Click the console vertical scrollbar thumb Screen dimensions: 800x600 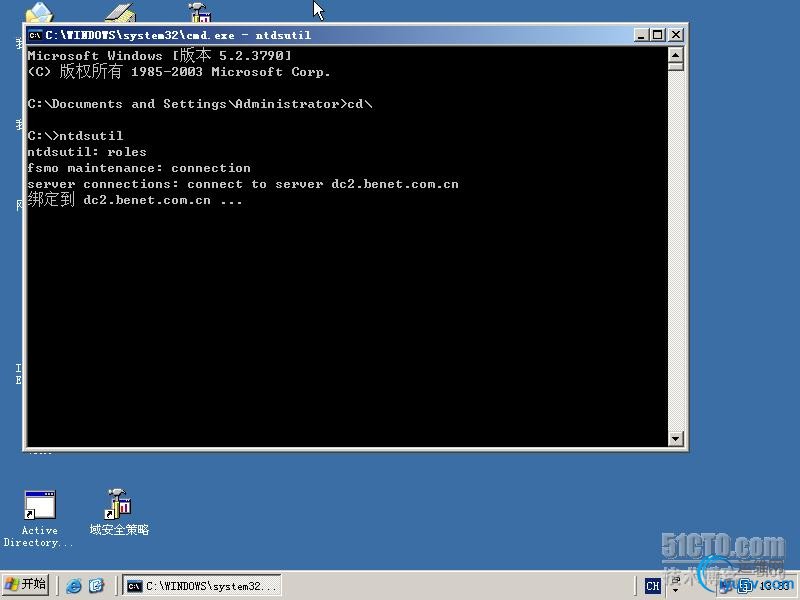coord(676,66)
